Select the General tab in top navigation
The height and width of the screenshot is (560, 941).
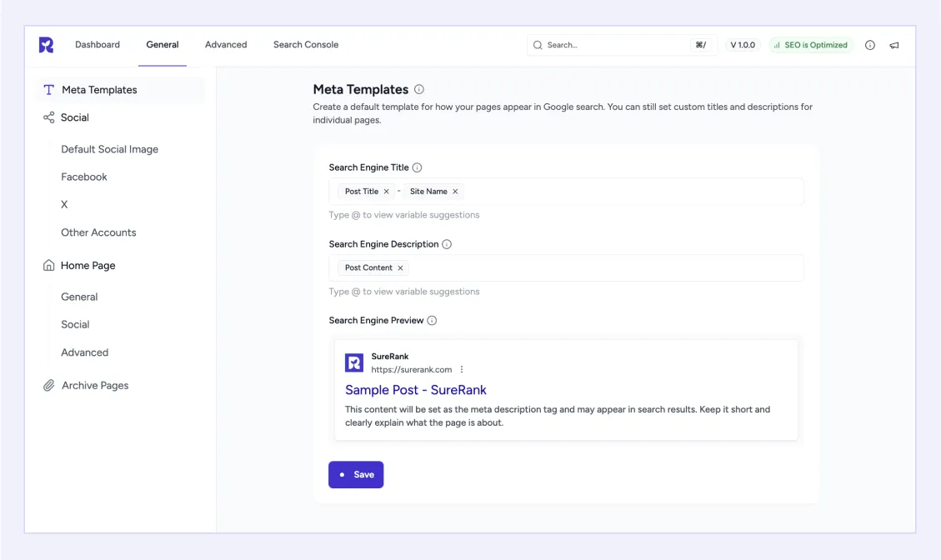pyautogui.click(x=163, y=45)
